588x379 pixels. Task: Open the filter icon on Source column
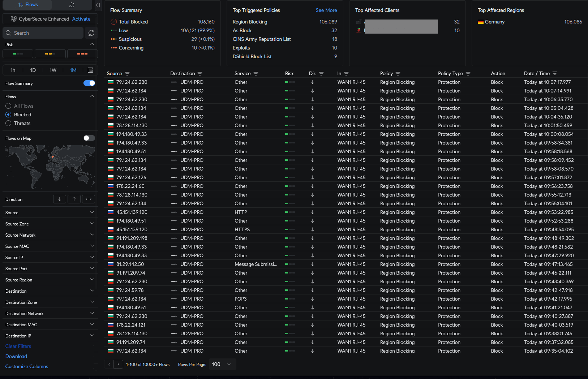pos(127,74)
